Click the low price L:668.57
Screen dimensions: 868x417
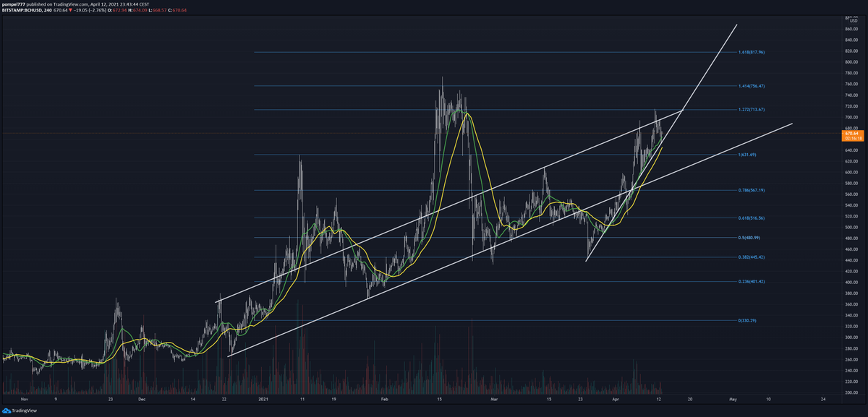157,10
